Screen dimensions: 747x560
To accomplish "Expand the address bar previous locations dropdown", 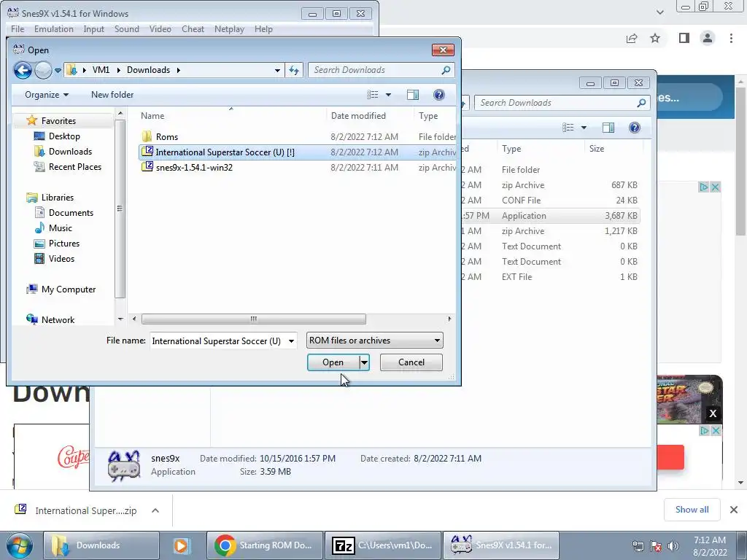I will pos(277,71).
